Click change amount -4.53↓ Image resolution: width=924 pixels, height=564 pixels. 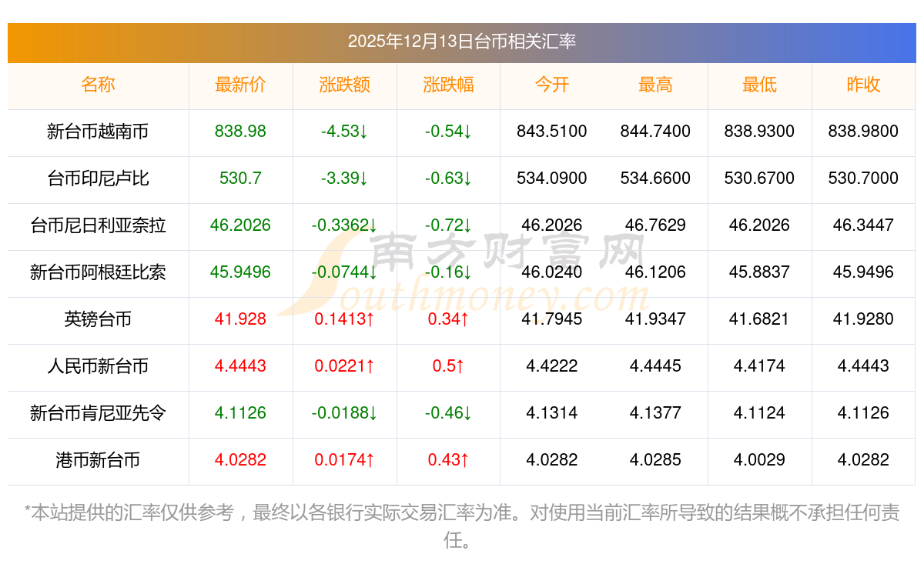(x=345, y=132)
